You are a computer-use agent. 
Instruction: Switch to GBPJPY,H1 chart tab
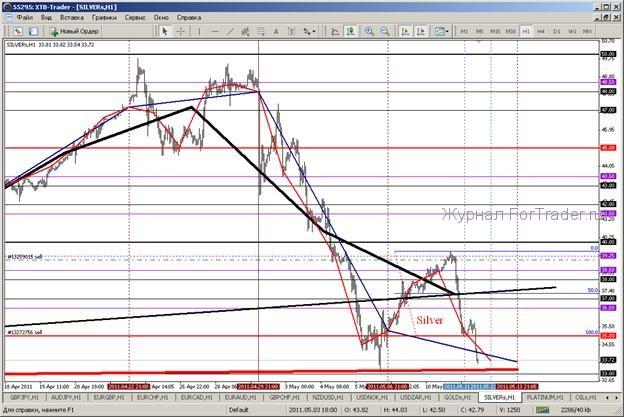[24, 397]
